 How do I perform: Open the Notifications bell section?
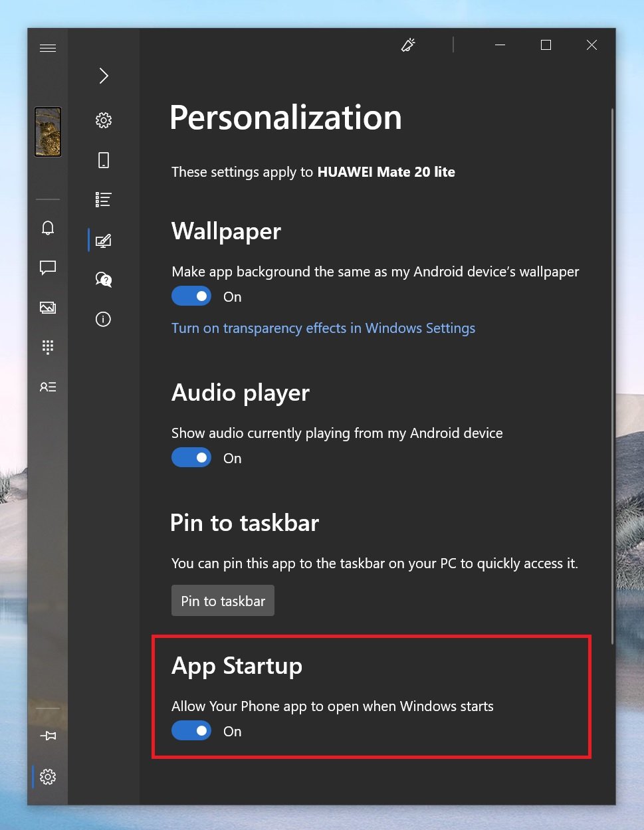click(48, 228)
